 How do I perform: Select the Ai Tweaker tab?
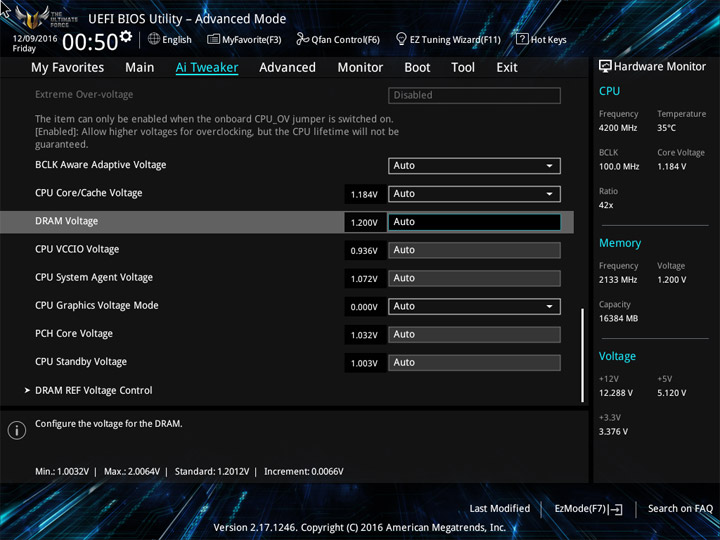click(x=207, y=68)
